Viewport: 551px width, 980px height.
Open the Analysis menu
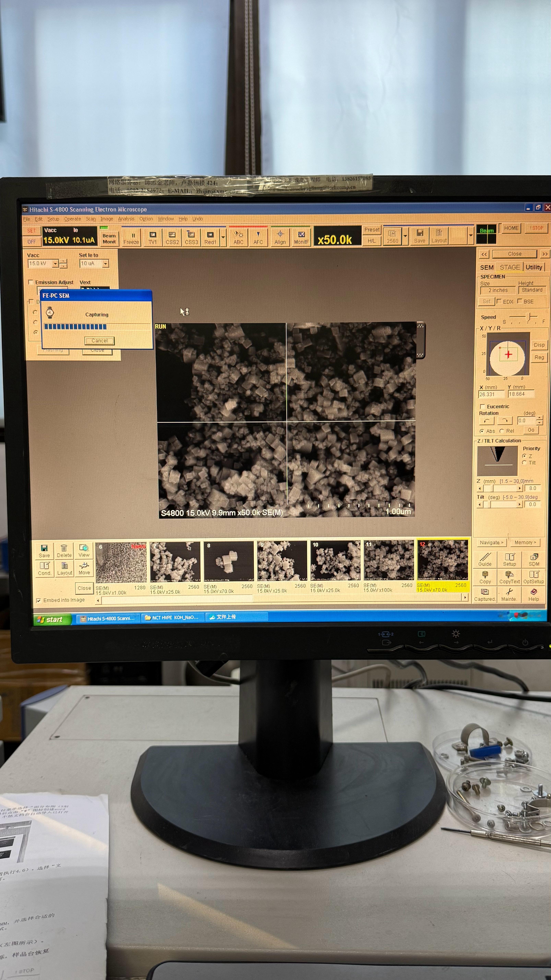(x=126, y=219)
